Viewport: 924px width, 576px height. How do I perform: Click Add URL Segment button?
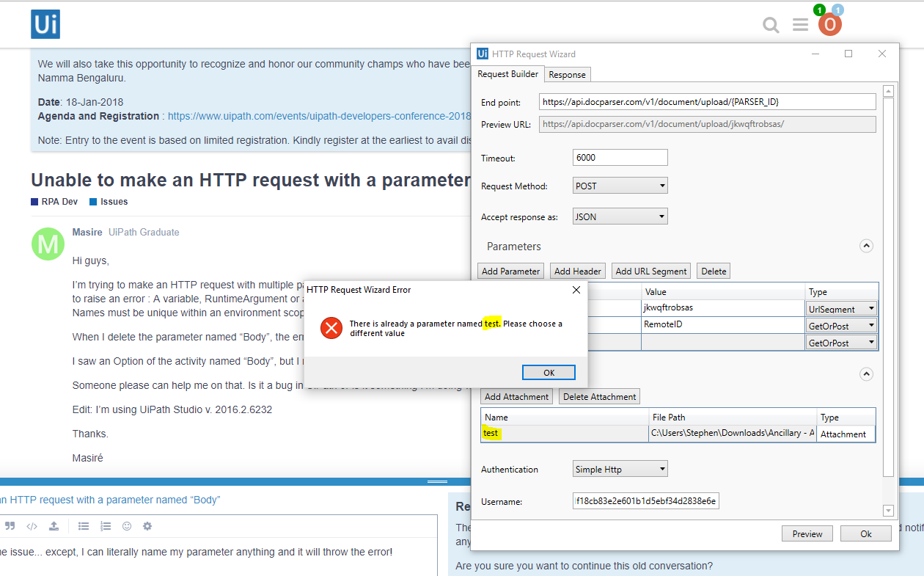point(651,271)
